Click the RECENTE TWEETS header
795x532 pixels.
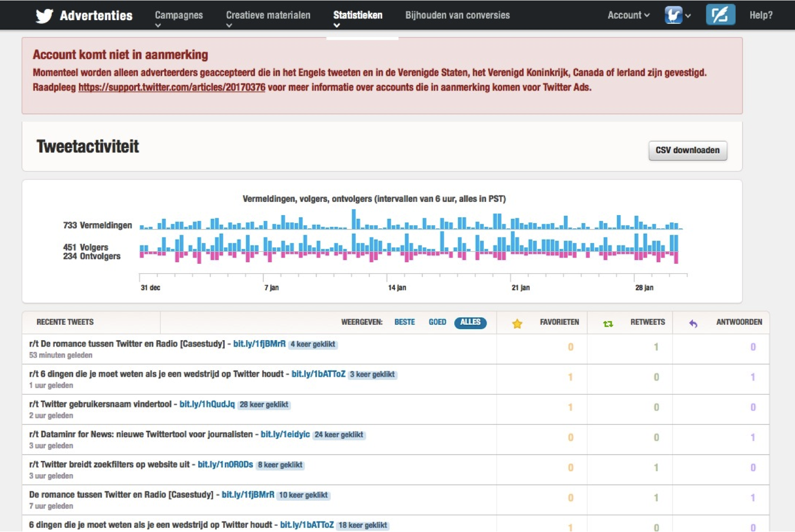pyautogui.click(x=65, y=322)
